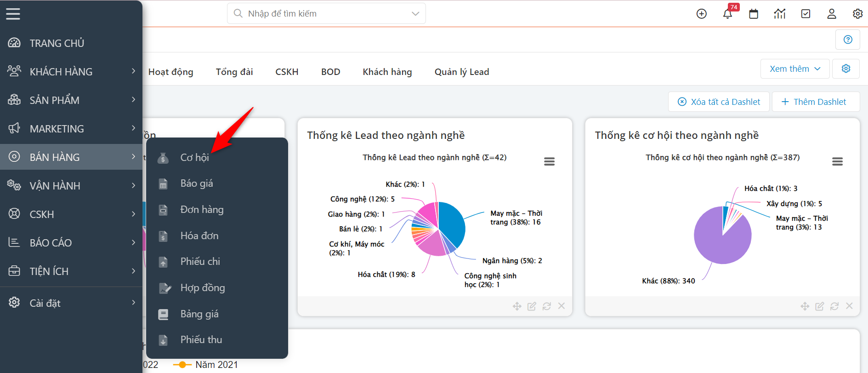Open the calendar icon in top bar
Viewport: 868px width, 373px height.
(x=754, y=14)
